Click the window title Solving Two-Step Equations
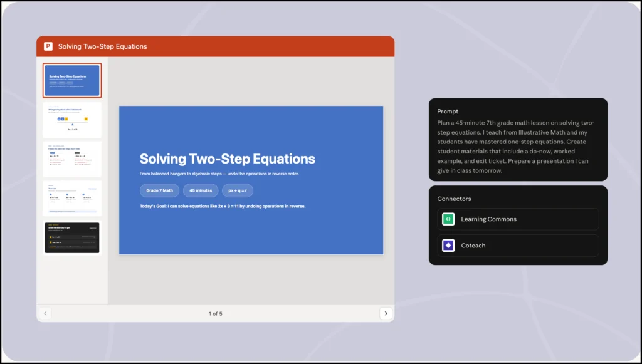 tap(102, 46)
